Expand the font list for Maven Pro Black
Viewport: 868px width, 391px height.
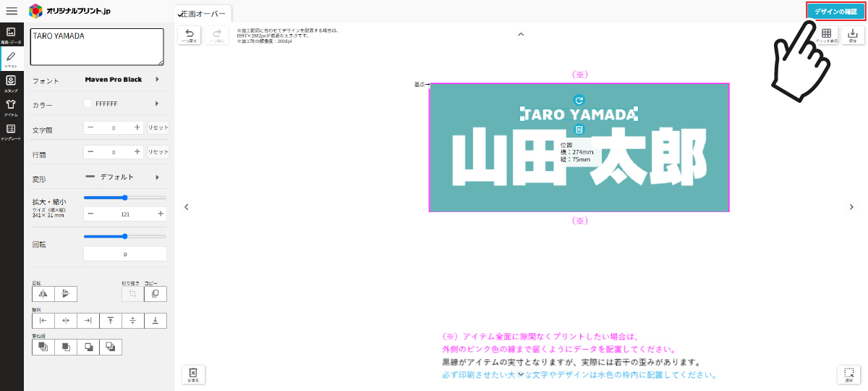click(x=157, y=80)
